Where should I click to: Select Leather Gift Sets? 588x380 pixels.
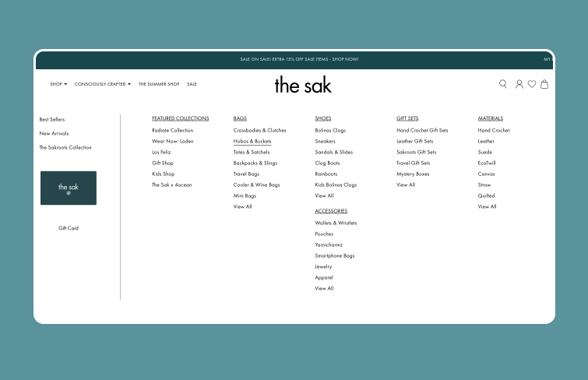coord(415,141)
